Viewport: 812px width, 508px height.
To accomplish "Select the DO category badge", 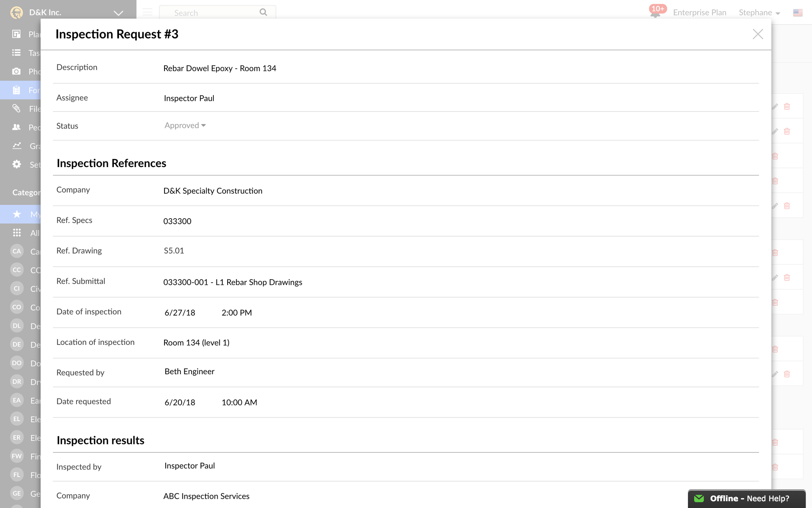I will click(x=17, y=363).
